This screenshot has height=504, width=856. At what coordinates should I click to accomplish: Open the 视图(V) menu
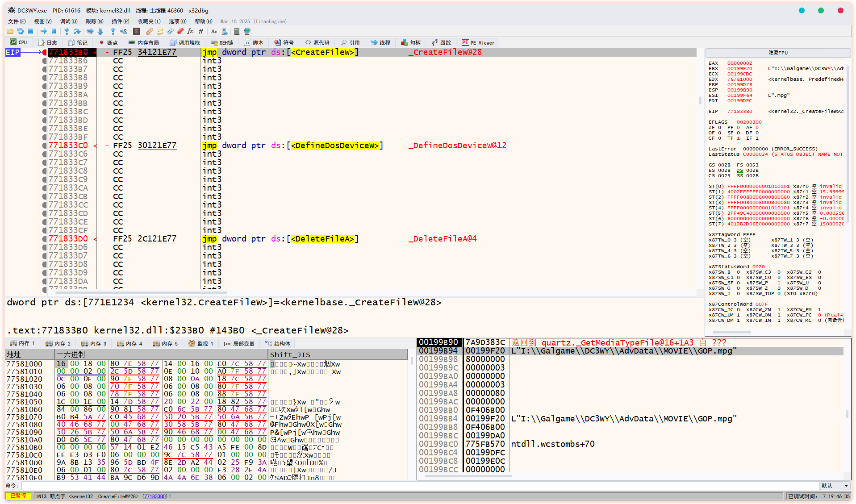coord(43,21)
